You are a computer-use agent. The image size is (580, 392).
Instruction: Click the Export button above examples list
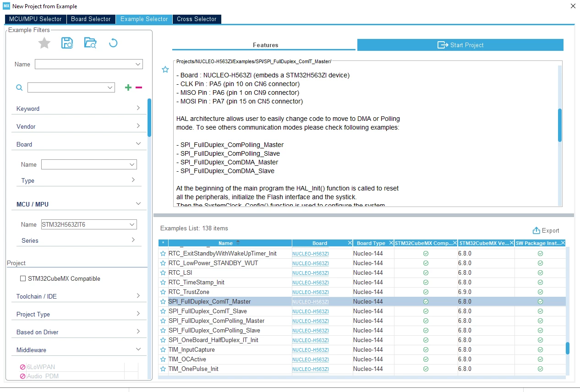pos(546,231)
